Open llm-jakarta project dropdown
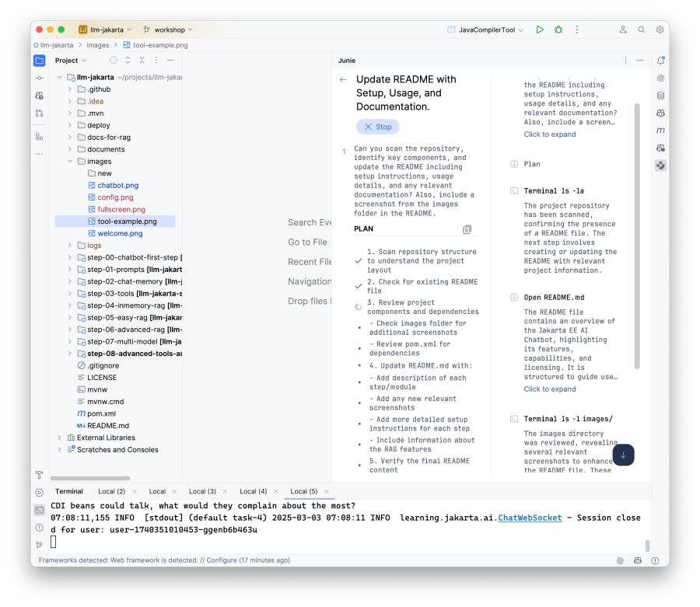 click(x=106, y=30)
